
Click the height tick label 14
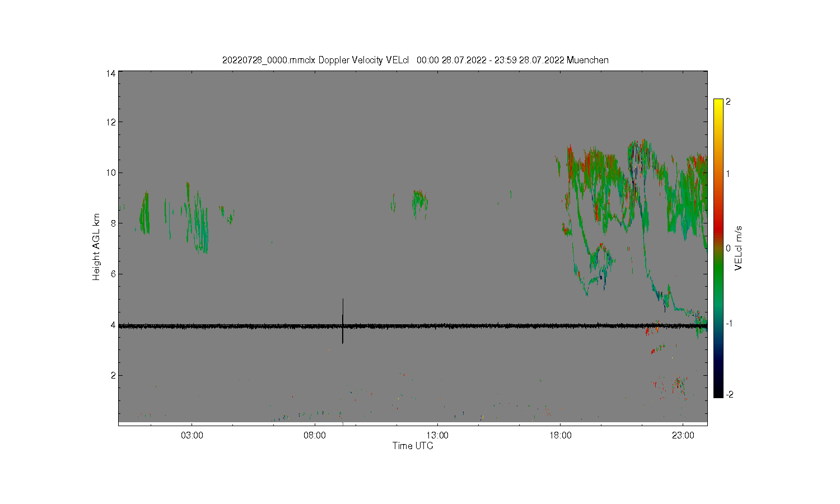111,73
